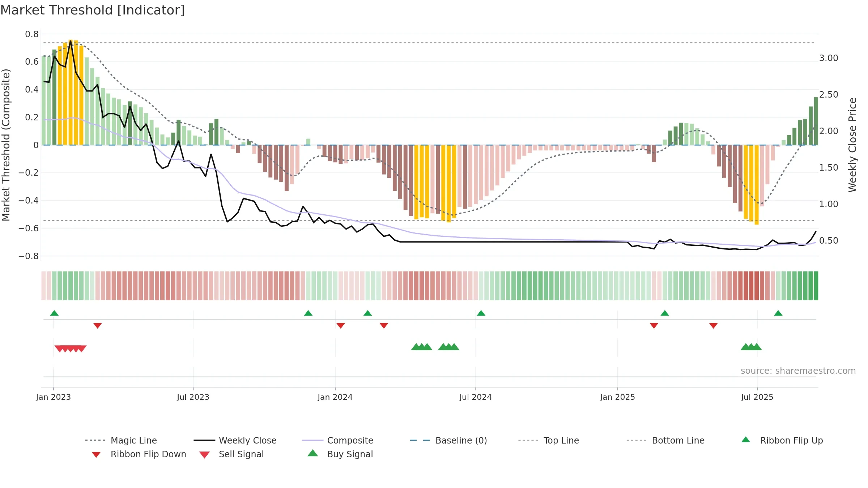
Task: Click the last ribbon flip up marker after Jul 2025
Action: click(778, 313)
